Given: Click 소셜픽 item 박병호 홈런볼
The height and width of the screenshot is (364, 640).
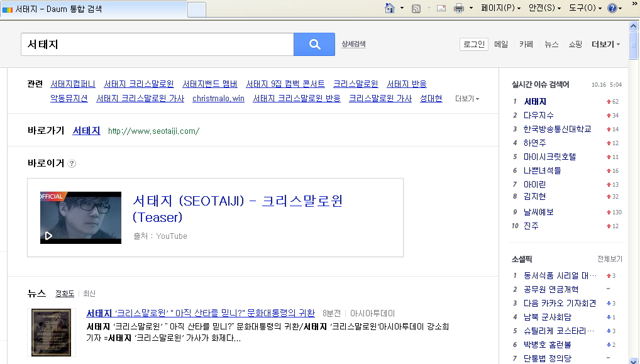Looking at the screenshot, I should pyautogui.click(x=548, y=345).
